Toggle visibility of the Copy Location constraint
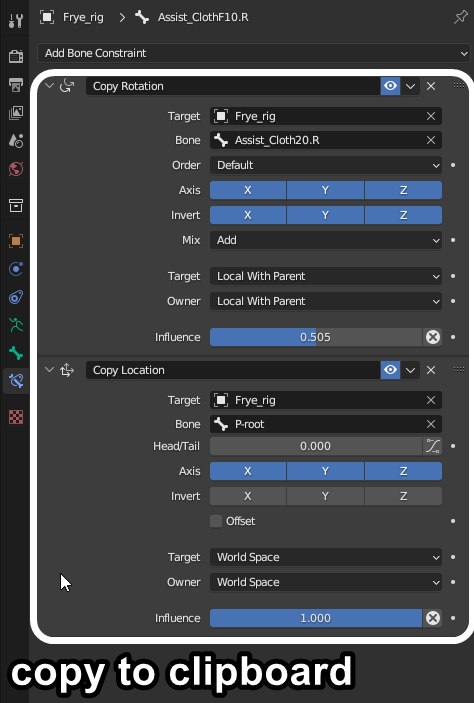Screen dimensions: 474x703 (390, 370)
